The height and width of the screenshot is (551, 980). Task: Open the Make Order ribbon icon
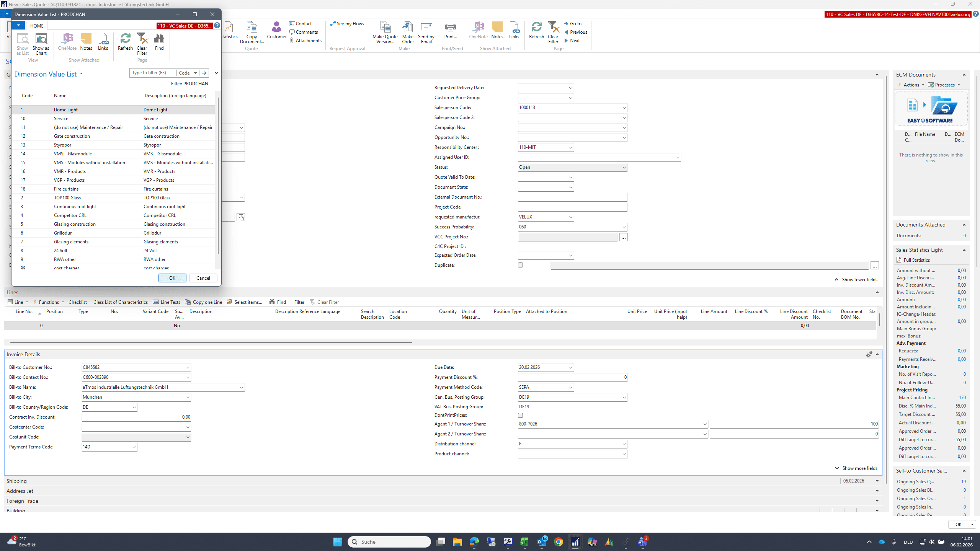pos(408,33)
